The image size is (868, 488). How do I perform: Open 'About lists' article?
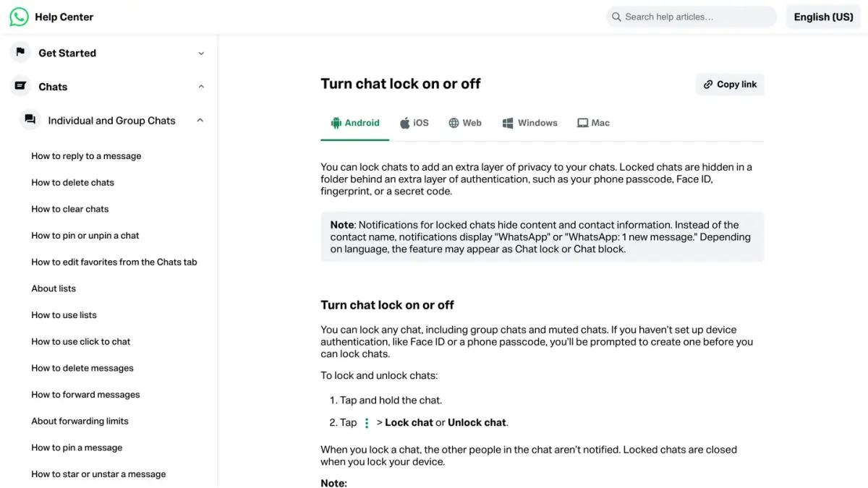[x=54, y=288]
